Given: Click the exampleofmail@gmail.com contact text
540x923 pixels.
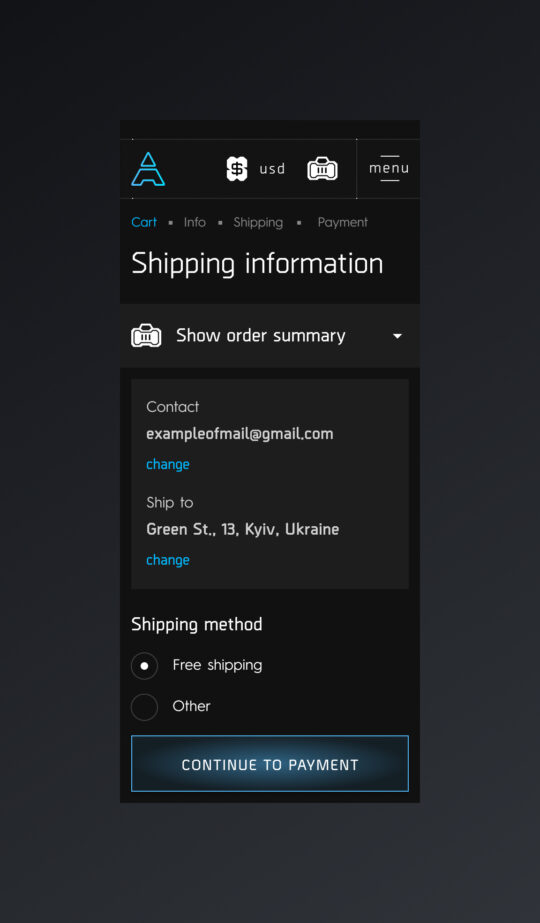Looking at the screenshot, I should click(240, 434).
